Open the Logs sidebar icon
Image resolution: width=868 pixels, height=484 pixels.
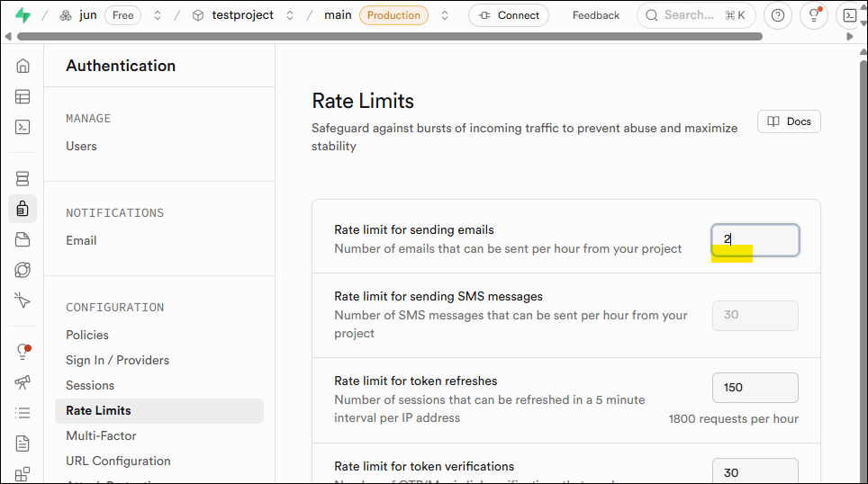tap(23, 413)
